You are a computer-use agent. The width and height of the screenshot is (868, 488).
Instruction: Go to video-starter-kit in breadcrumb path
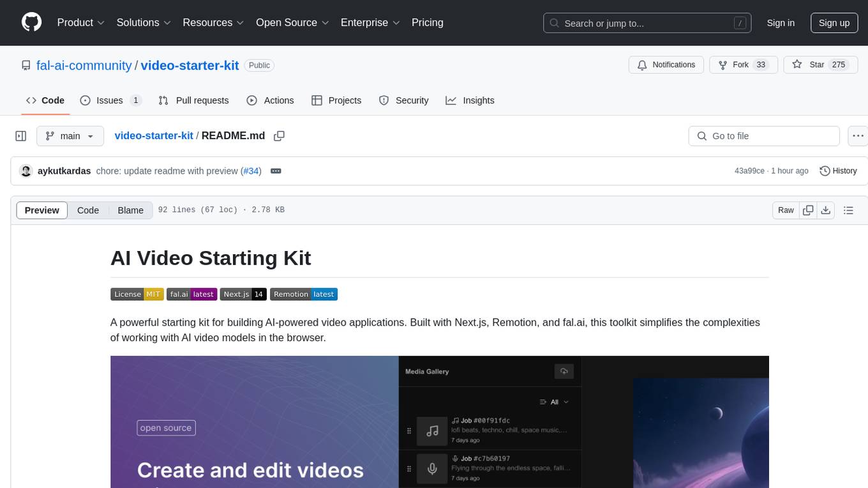[x=154, y=136]
